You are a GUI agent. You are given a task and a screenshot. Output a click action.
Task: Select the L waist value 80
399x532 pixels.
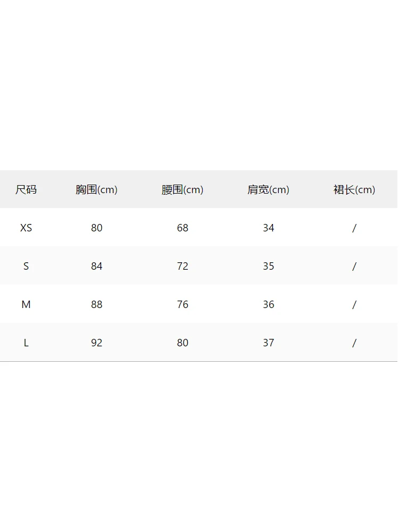[182, 343]
